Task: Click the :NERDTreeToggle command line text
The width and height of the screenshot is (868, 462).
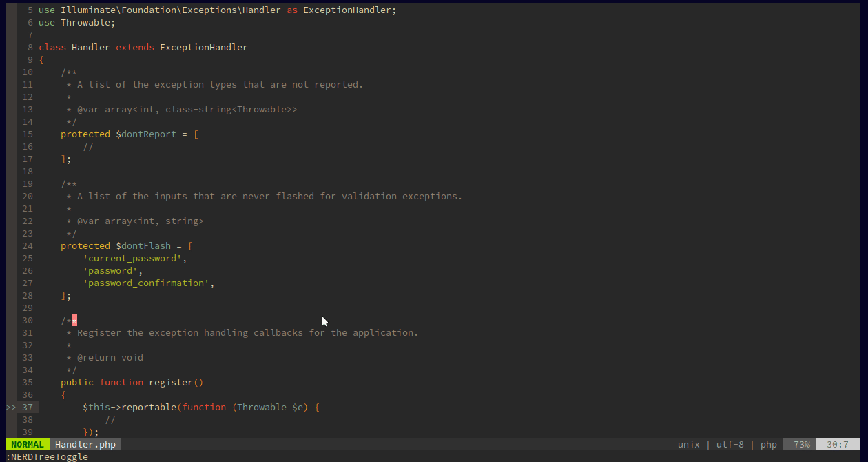Action: point(47,456)
